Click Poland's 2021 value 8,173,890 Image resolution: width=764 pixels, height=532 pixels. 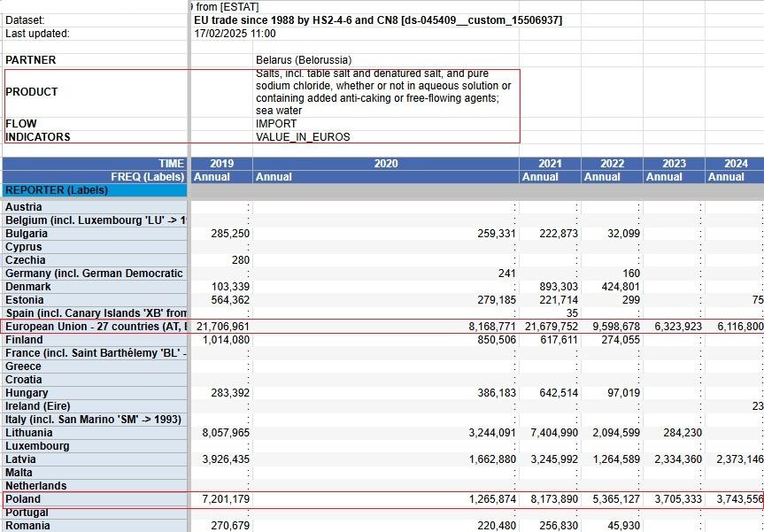coord(550,499)
